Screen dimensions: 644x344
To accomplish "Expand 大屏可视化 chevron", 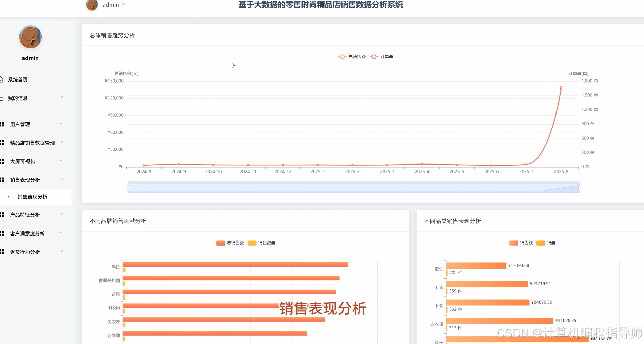I will point(61,161).
